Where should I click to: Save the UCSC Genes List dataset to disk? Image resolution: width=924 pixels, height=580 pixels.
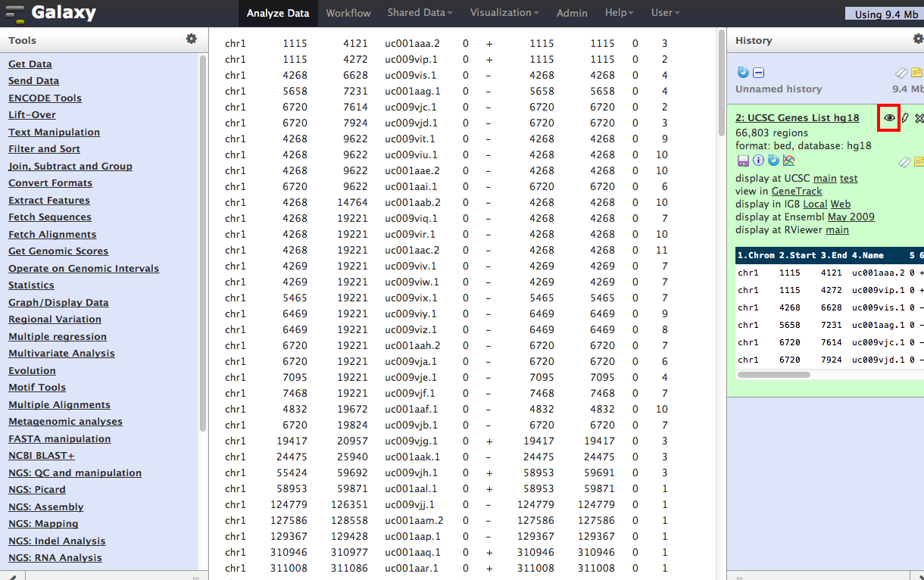[x=743, y=161]
